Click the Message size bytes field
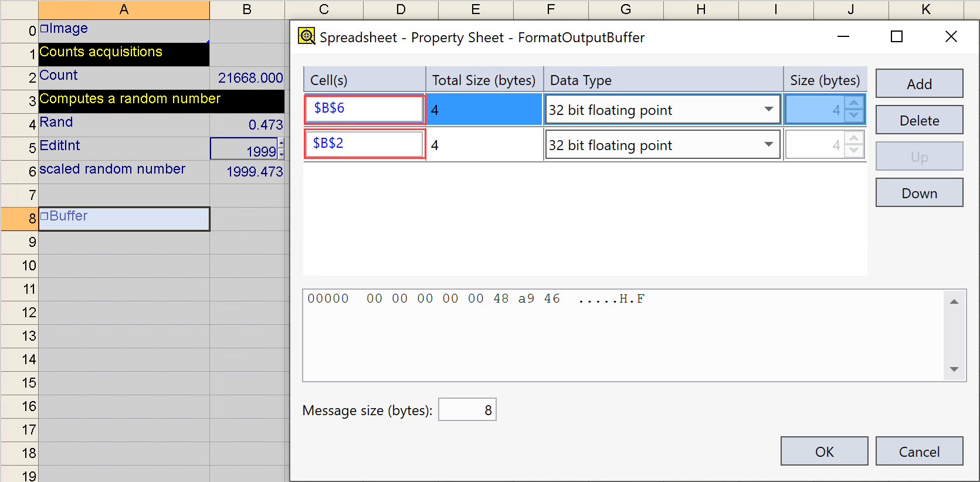 (467, 410)
